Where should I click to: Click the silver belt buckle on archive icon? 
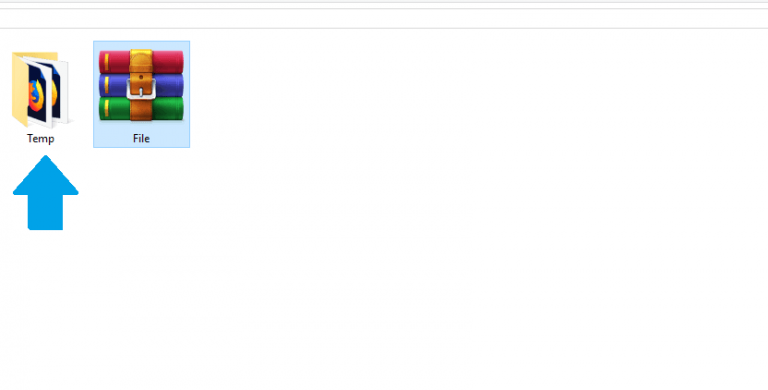[x=141, y=89]
